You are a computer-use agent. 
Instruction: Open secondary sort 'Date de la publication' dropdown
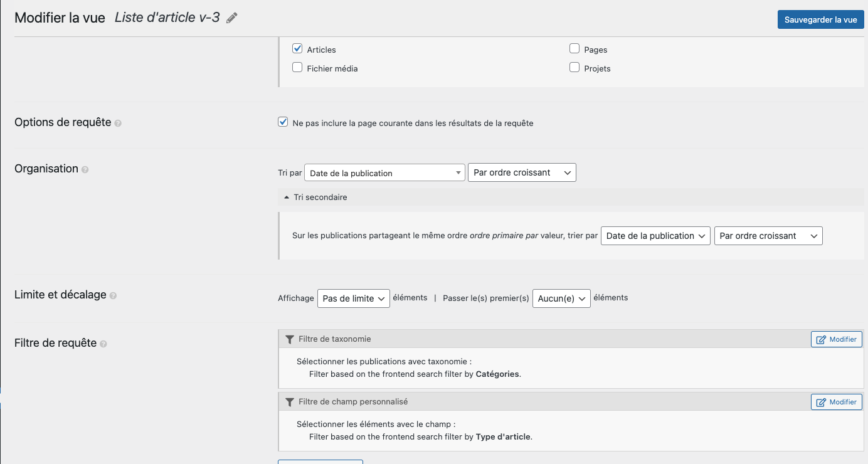pyautogui.click(x=655, y=236)
